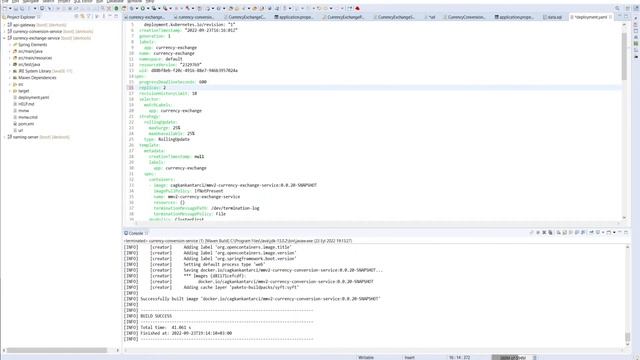Screen dimensions: 640x360
Task: Click the 'replicas: 2' line in the editor
Action: pyautogui.click(x=152, y=88)
